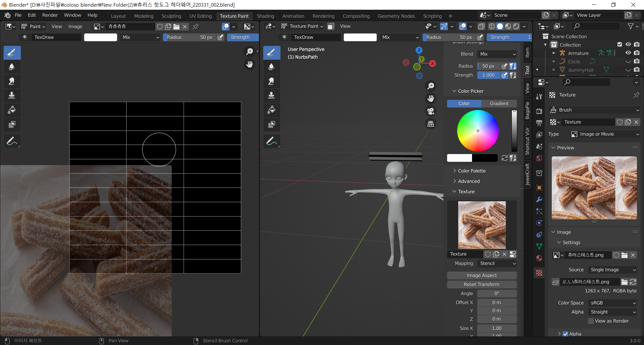This screenshot has width=644, height=345.
Task: Toggle Collection exclude checkbox in outliner
Action: (620, 45)
